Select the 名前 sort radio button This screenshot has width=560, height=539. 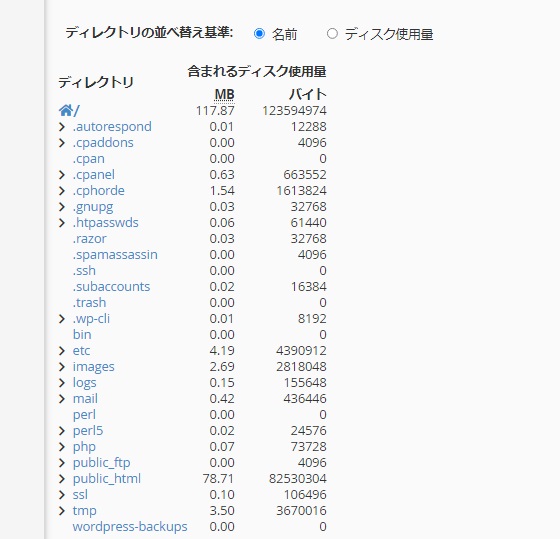point(259,34)
